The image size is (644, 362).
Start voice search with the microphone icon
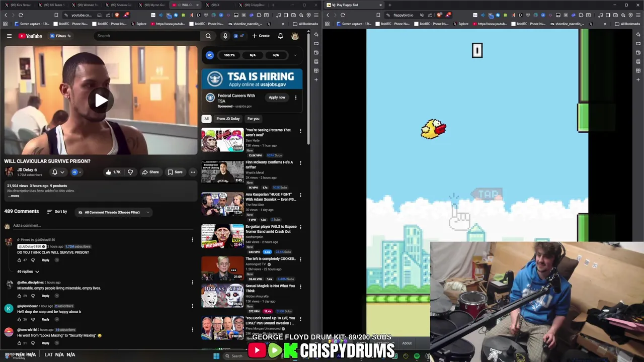coord(225,36)
